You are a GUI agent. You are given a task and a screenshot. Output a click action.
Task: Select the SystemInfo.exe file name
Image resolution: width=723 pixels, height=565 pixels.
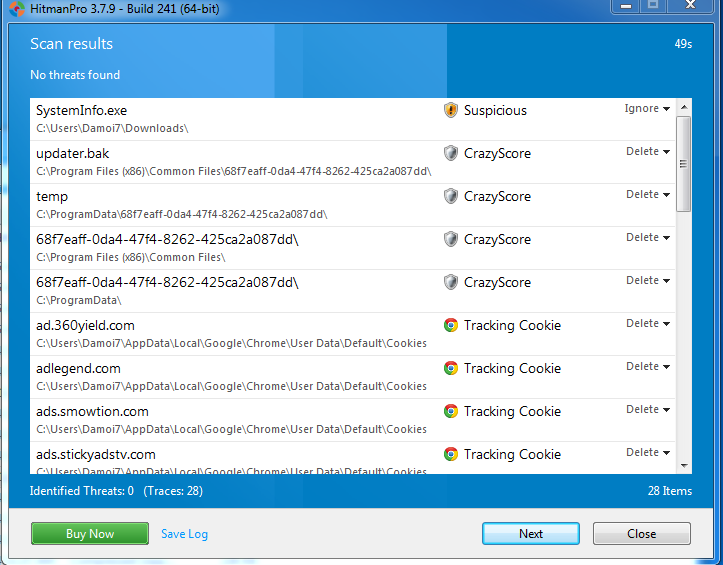pos(82,111)
